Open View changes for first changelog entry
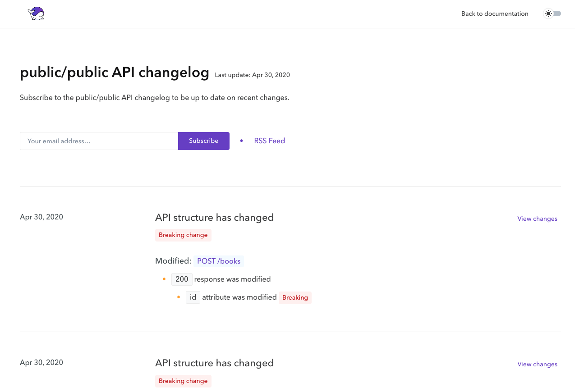 537,219
